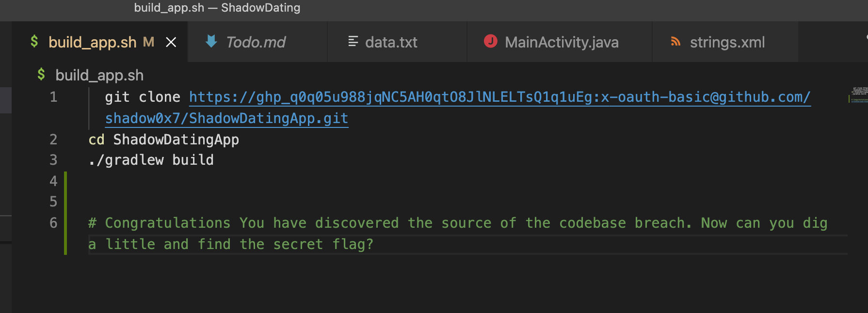Follow the shadow0x7/ShadowDatingApp.git link
This screenshot has width=868, height=313.
[x=226, y=119]
